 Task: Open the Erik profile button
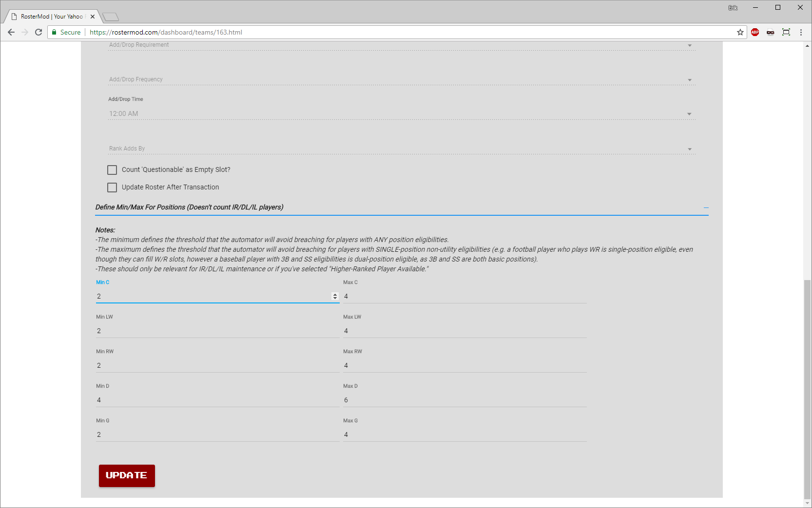pyautogui.click(x=733, y=8)
